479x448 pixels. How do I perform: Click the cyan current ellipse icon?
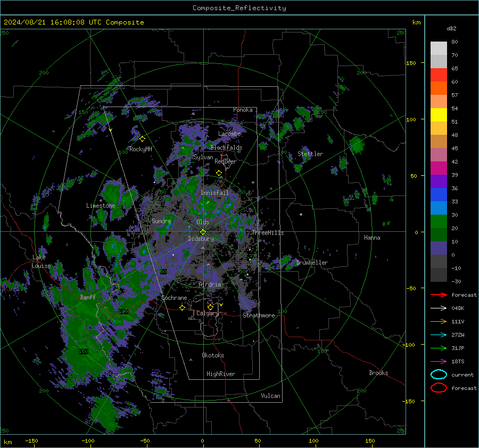(x=439, y=374)
